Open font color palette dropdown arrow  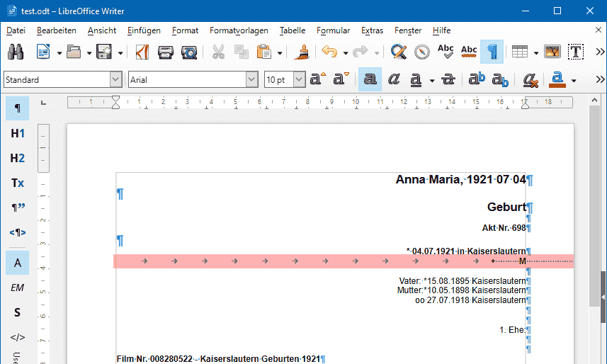pos(574,81)
